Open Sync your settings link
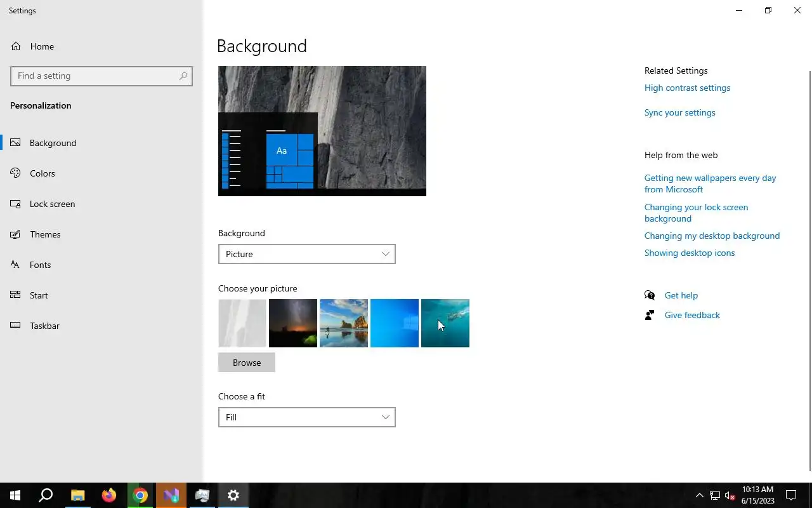The width and height of the screenshot is (812, 508). [x=679, y=112]
